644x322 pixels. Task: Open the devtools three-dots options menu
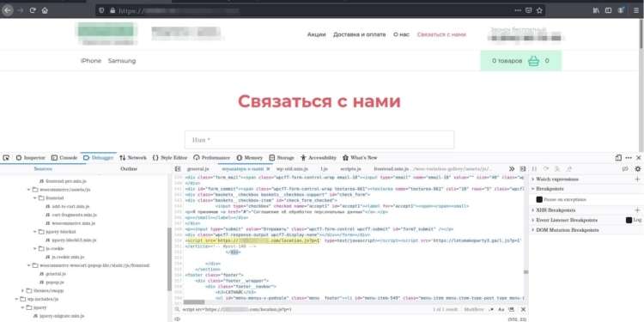[x=629, y=158]
